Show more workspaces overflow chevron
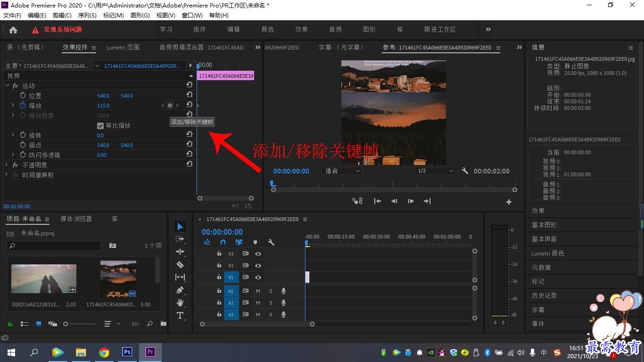644x362 pixels. coord(488,29)
